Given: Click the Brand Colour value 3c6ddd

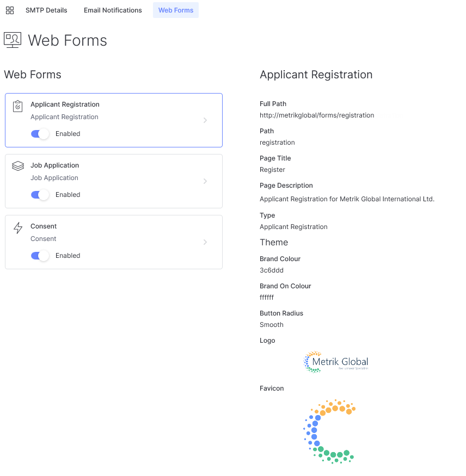Looking at the screenshot, I should pyautogui.click(x=272, y=270).
